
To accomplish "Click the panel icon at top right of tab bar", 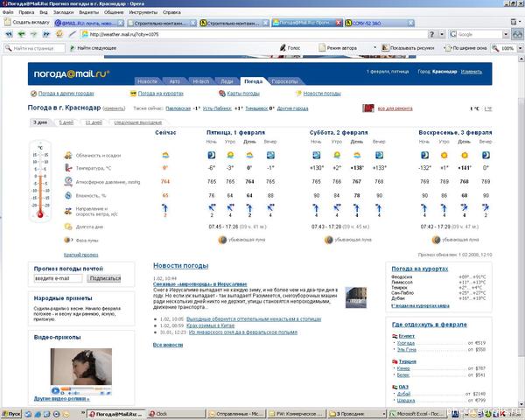I will [x=514, y=22].
